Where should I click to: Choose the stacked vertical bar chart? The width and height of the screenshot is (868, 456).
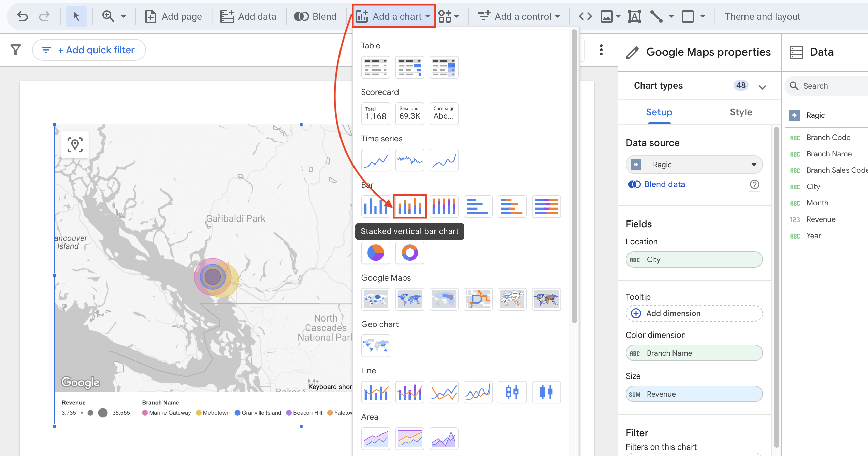pos(410,206)
